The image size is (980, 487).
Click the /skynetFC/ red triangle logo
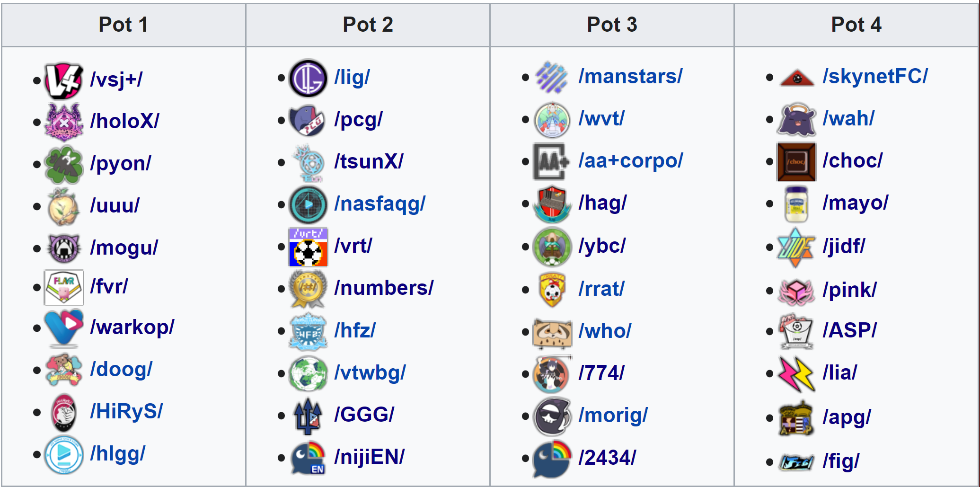coord(797,78)
